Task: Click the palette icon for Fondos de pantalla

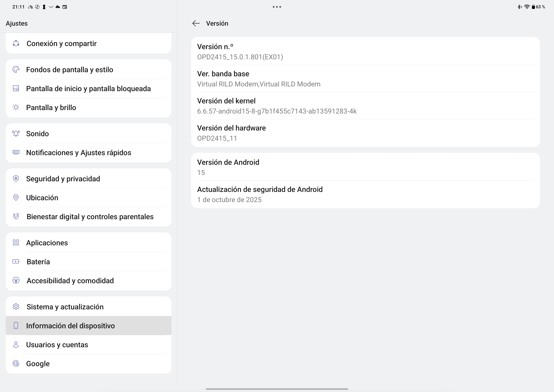Action: click(16, 70)
